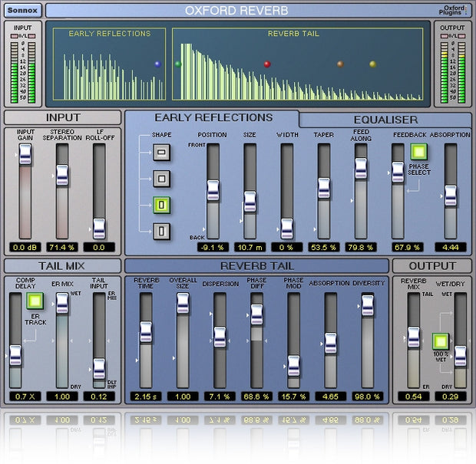476x464 pixels.
Task: Click the Reverb Tail decay graph
Action: click(298, 64)
